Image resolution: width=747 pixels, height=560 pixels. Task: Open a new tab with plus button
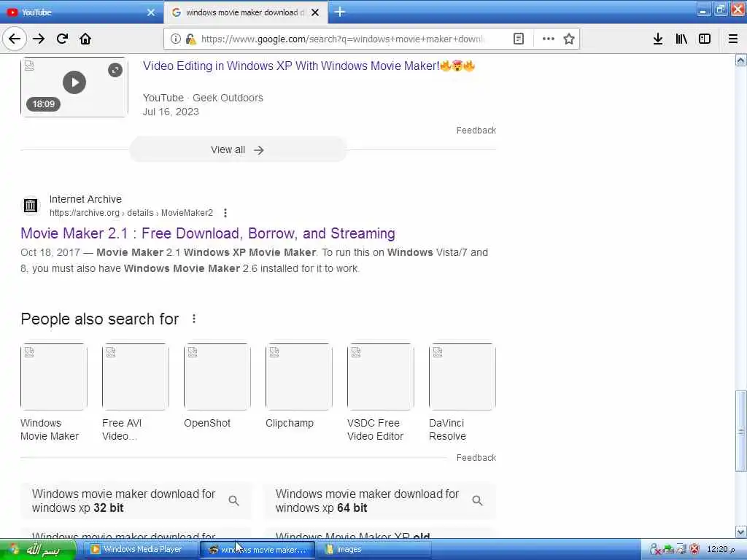click(x=340, y=12)
